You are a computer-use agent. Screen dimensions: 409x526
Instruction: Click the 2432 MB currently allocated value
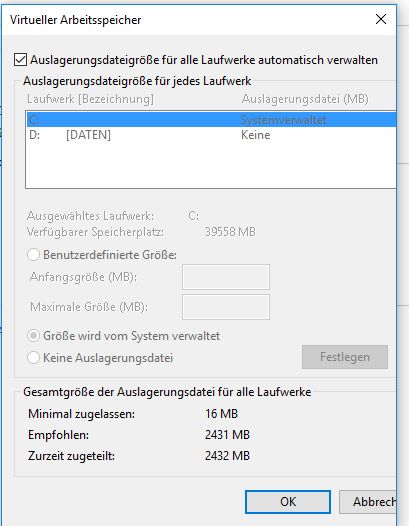(227, 456)
